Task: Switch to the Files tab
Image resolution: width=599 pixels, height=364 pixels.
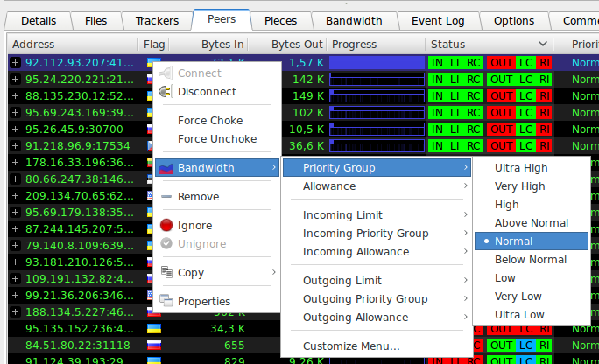Action: [95, 21]
